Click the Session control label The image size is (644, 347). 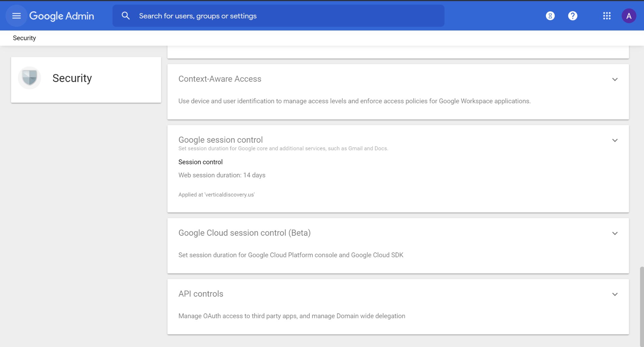point(200,162)
